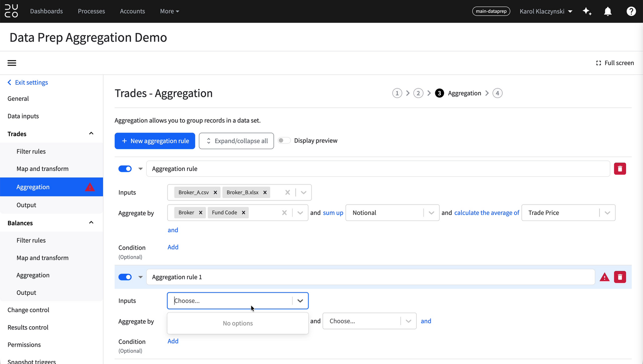
Task: Remove Broker_B.xlsx from Inputs
Action: [265, 192]
